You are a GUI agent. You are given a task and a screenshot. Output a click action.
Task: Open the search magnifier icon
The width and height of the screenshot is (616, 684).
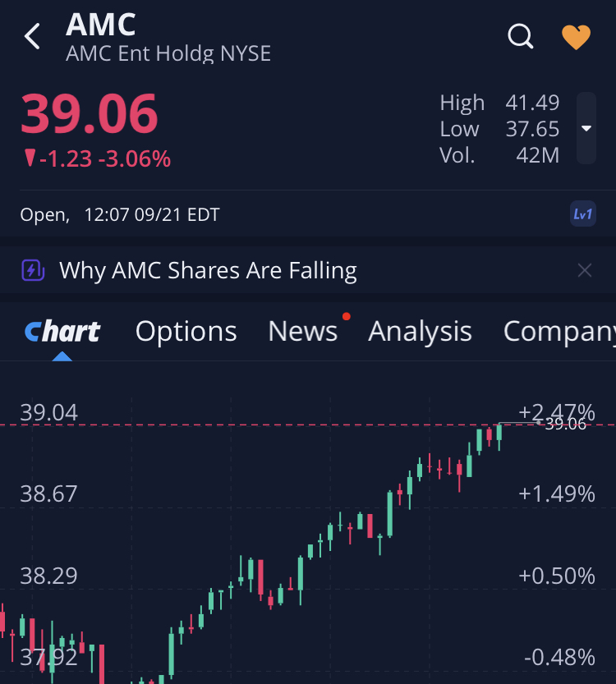(521, 37)
